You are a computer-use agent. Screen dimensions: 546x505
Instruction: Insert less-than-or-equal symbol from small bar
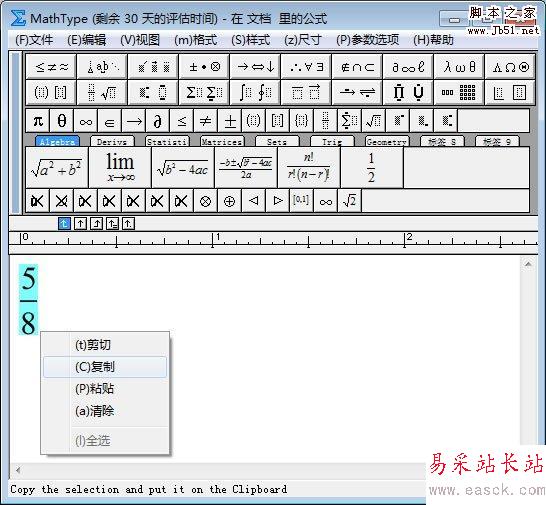(182, 121)
